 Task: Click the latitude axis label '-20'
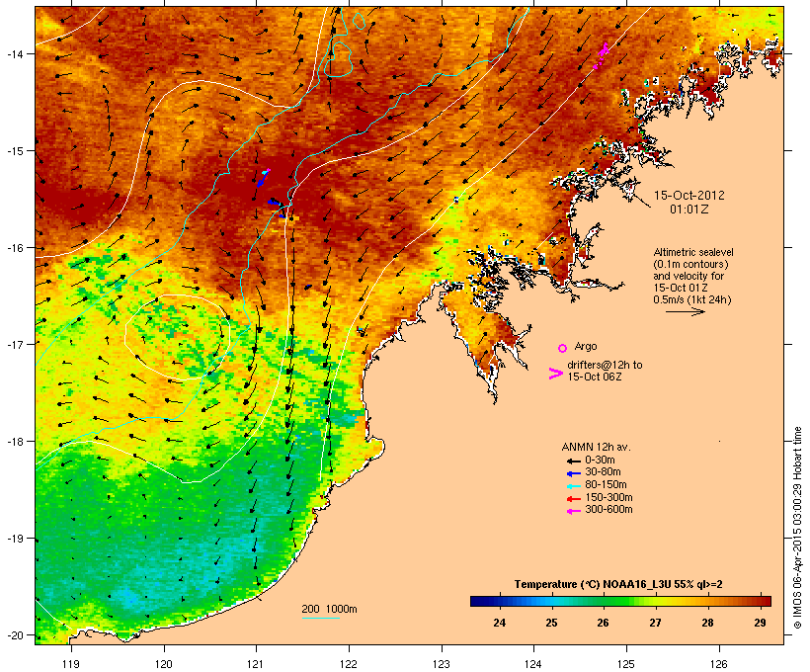pyautogui.click(x=14, y=634)
